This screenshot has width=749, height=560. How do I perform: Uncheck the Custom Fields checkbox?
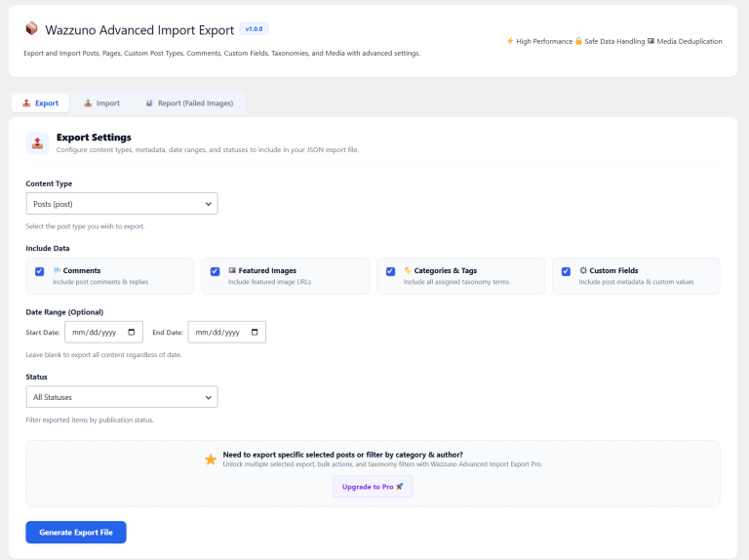coord(566,271)
